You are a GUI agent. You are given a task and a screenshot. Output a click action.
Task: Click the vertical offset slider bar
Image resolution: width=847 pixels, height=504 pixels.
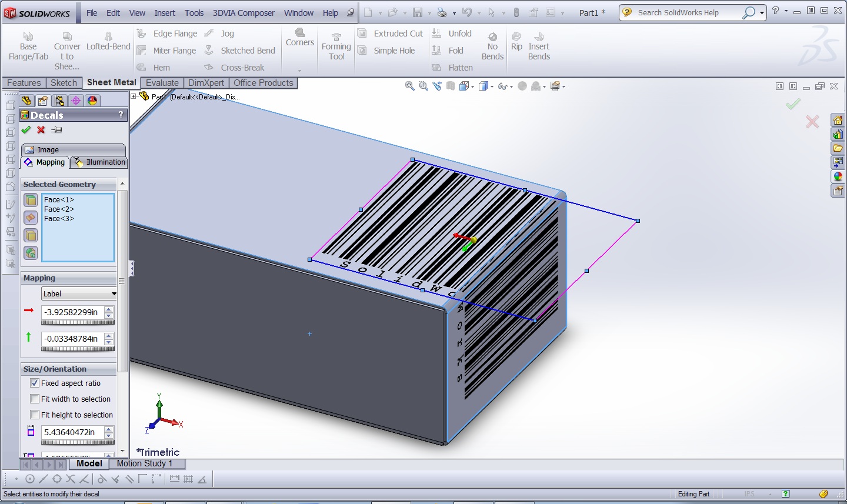point(78,349)
